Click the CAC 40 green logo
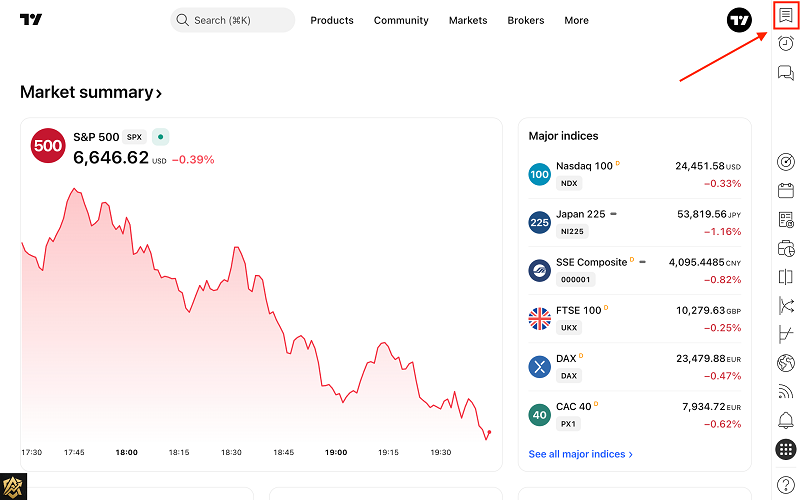Image resolution: width=800 pixels, height=500 pixels. click(539, 415)
